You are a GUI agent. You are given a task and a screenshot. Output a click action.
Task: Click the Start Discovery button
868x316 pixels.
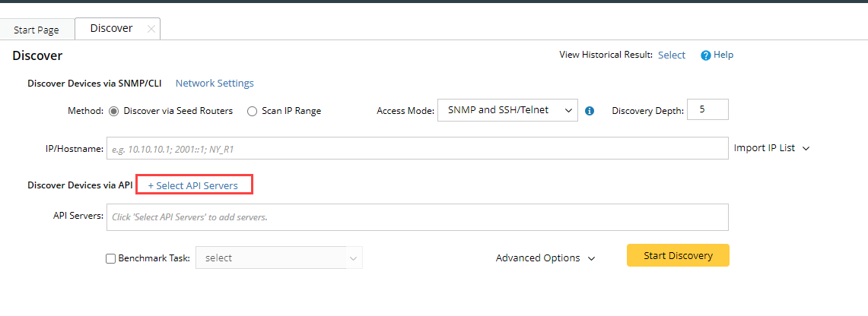[x=678, y=255]
